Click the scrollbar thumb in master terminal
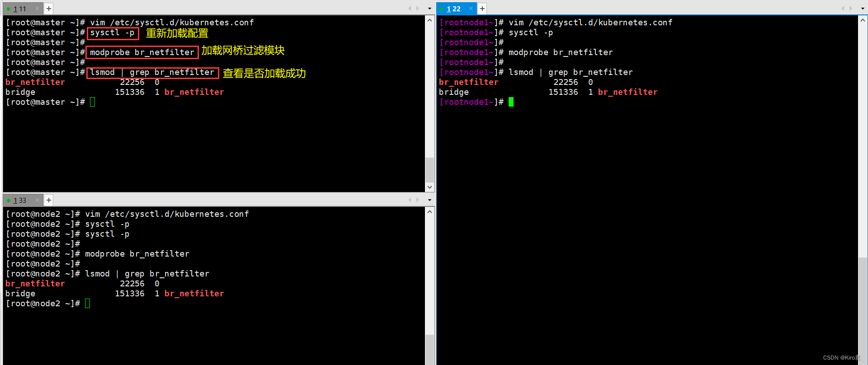The image size is (868, 365). 429,170
